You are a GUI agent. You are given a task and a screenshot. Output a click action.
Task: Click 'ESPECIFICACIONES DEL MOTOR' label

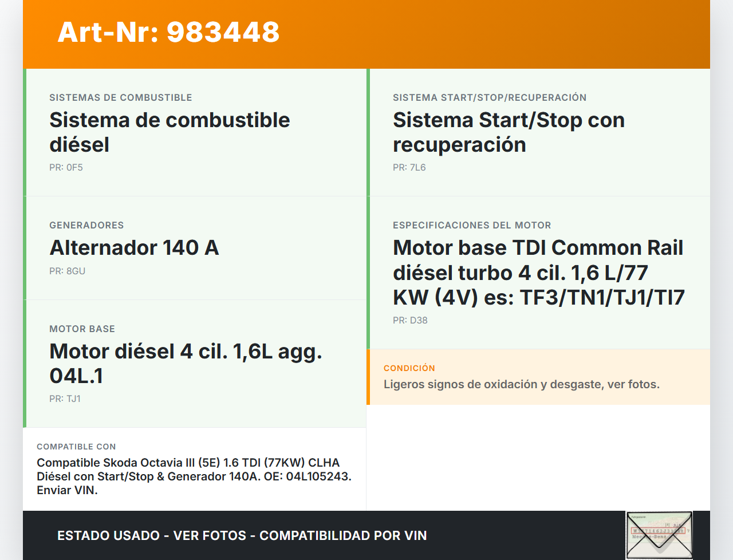click(x=472, y=225)
